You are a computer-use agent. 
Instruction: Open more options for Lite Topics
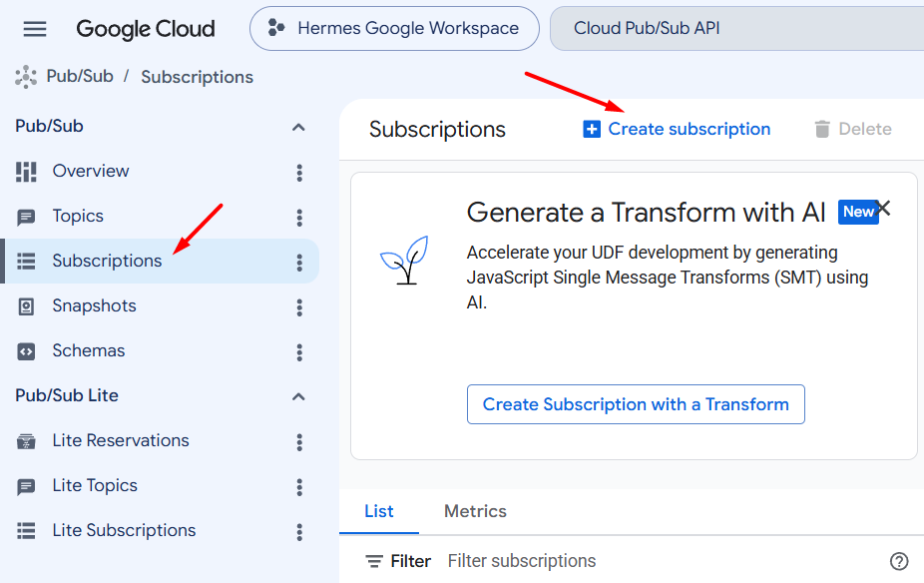click(299, 487)
